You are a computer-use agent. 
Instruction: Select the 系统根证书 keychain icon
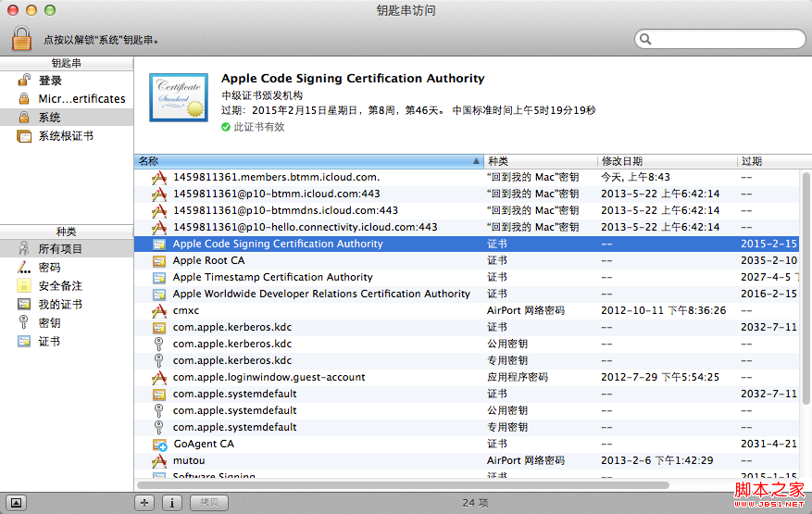(x=24, y=136)
